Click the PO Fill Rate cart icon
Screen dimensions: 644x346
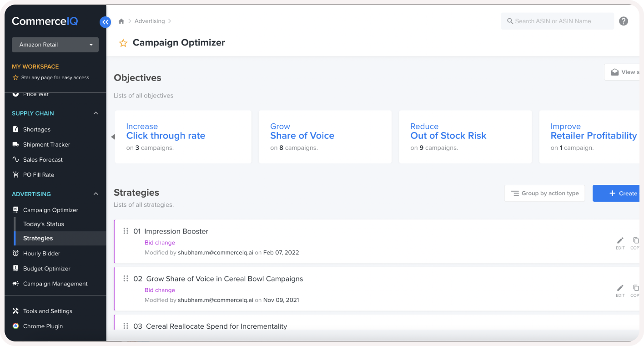coord(15,175)
